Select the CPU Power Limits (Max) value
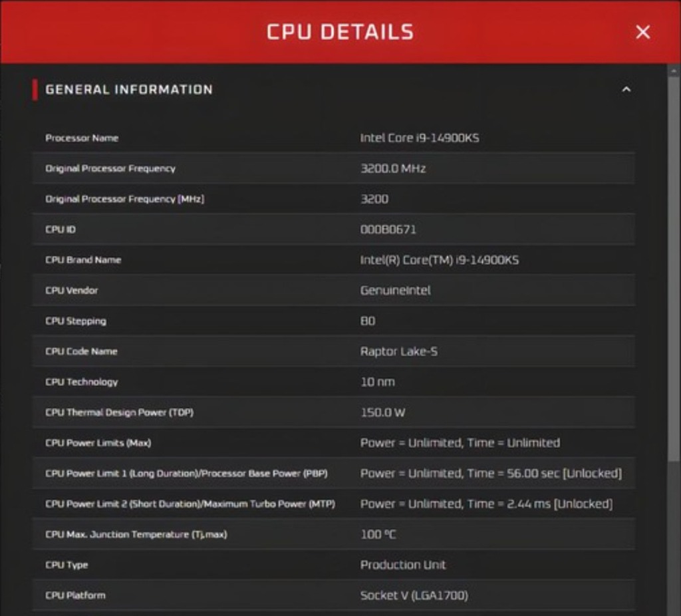Image resolution: width=681 pixels, height=616 pixels. [460, 442]
